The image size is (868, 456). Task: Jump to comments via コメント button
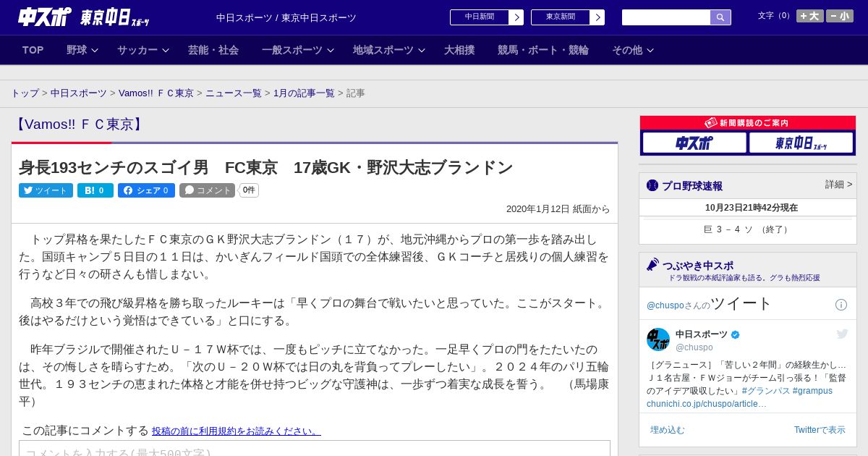208,190
